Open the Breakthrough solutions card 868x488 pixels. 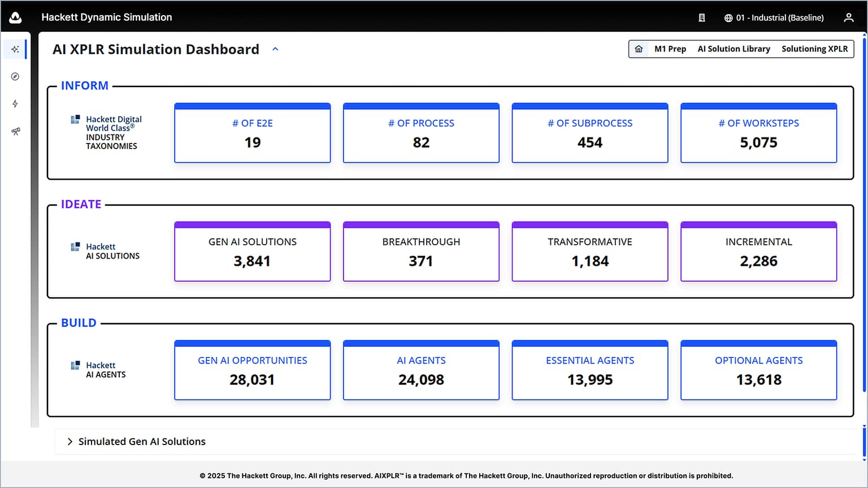tap(421, 252)
